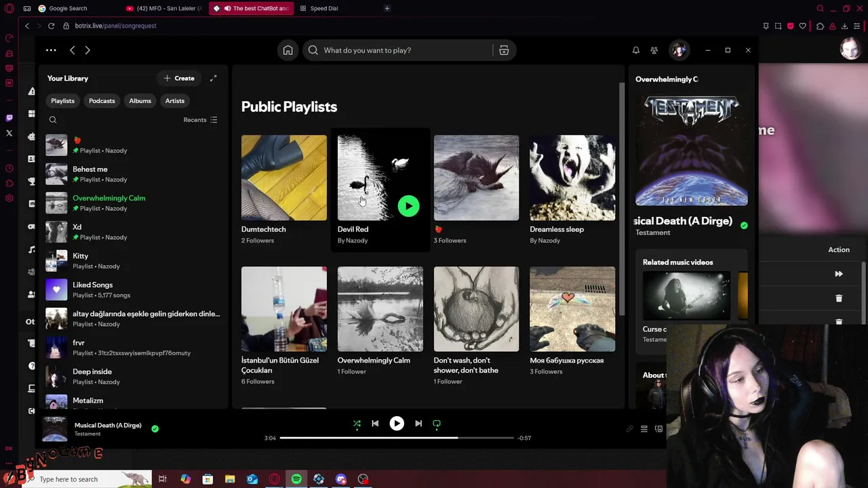The height and width of the screenshot is (488, 868).
Task: Reload the botrix.live page
Action: tap(51, 26)
